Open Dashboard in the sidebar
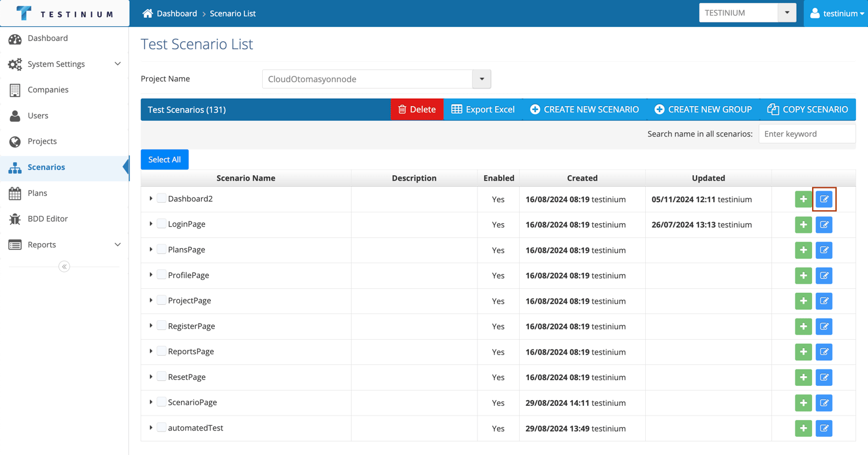868x455 pixels. (x=65, y=38)
